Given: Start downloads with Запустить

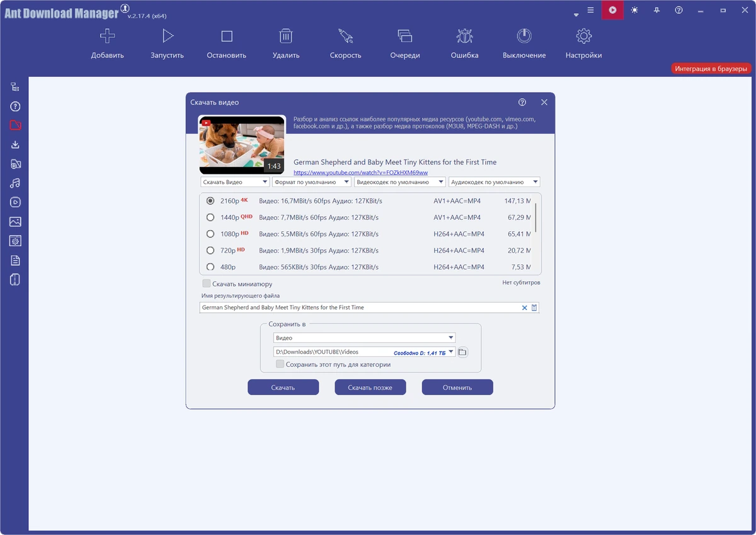Looking at the screenshot, I should click(x=167, y=36).
